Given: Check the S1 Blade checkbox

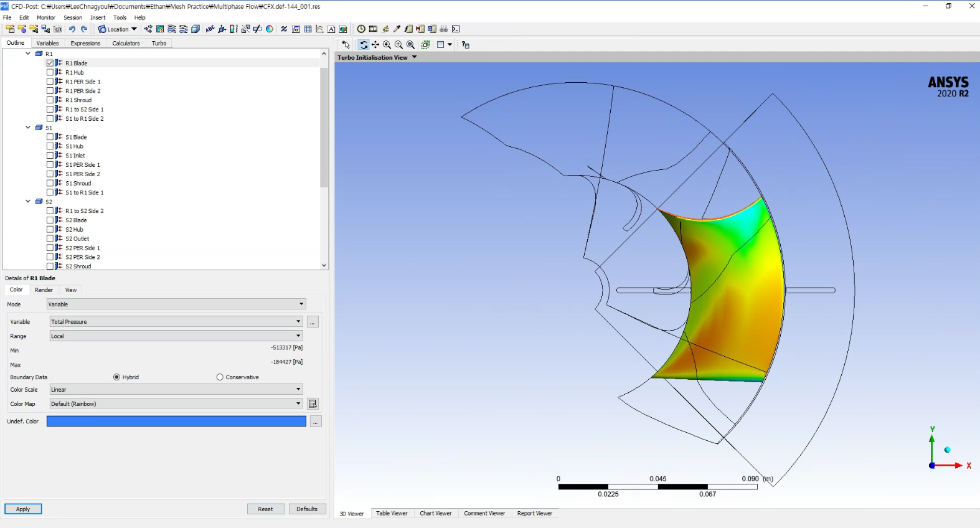Looking at the screenshot, I should [x=50, y=137].
